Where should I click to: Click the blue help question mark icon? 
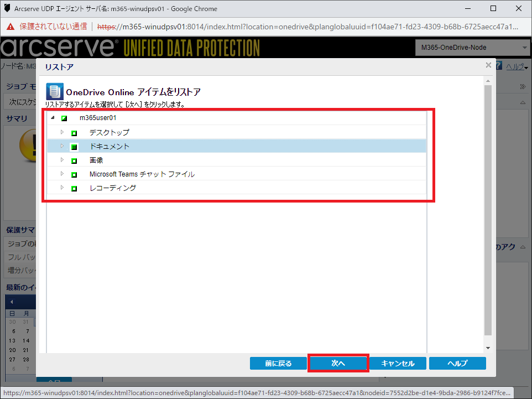[499, 66]
